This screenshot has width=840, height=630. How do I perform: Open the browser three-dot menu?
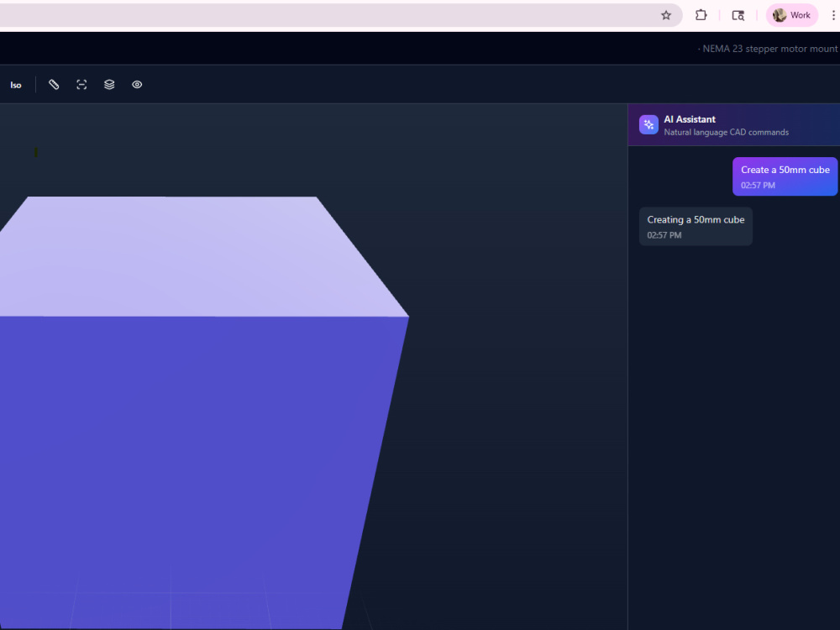click(x=833, y=15)
